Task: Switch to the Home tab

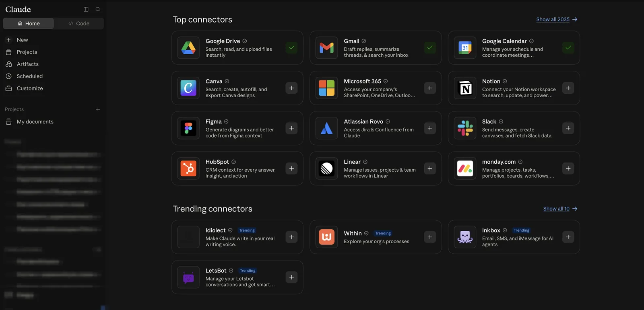Action: point(28,23)
